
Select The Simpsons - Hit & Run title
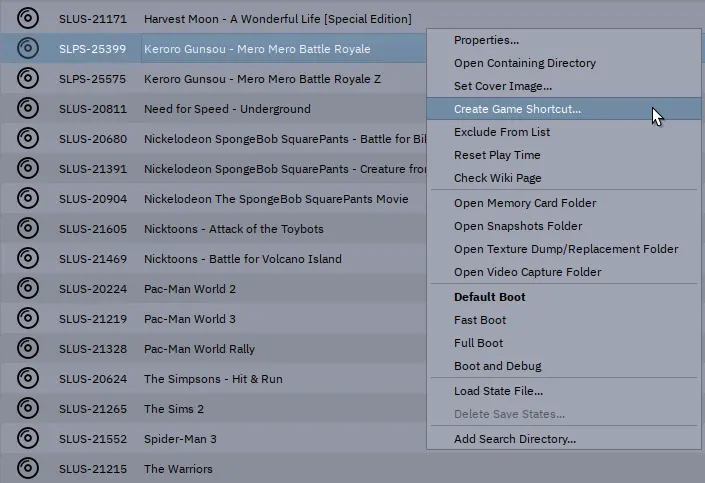tap(213, 379)
